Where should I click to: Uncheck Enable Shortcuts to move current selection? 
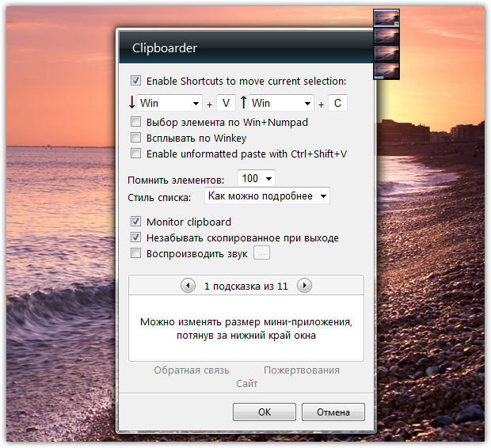[135, 81]
